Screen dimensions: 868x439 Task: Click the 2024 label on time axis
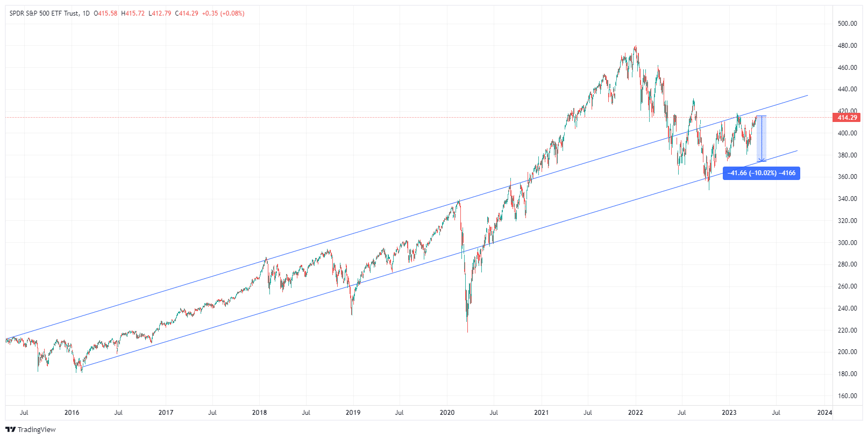coord(824,413)
